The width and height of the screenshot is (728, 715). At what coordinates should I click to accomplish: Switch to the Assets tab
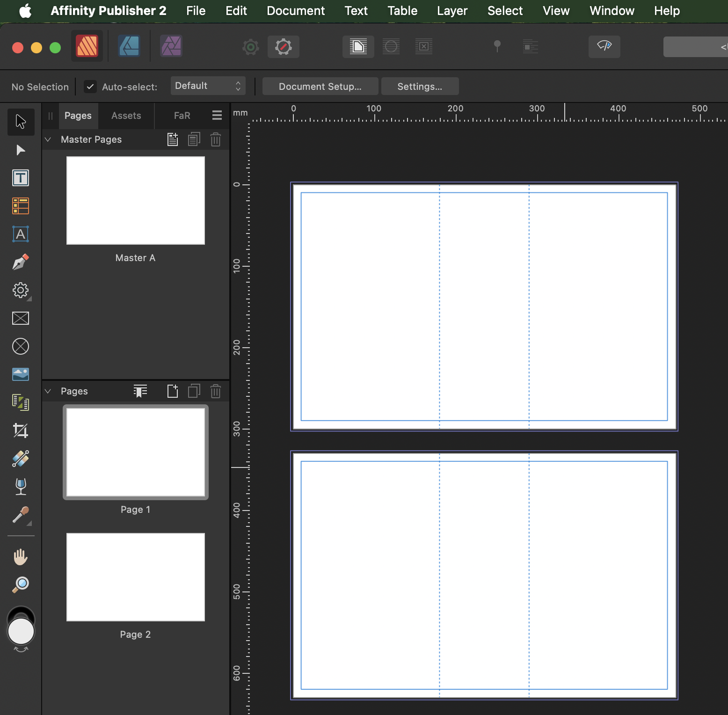125,116
